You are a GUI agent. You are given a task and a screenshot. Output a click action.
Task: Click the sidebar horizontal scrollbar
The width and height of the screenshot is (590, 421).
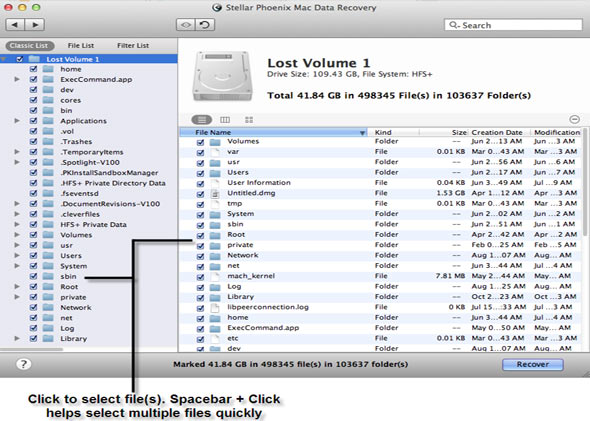(x=32, y=349)
